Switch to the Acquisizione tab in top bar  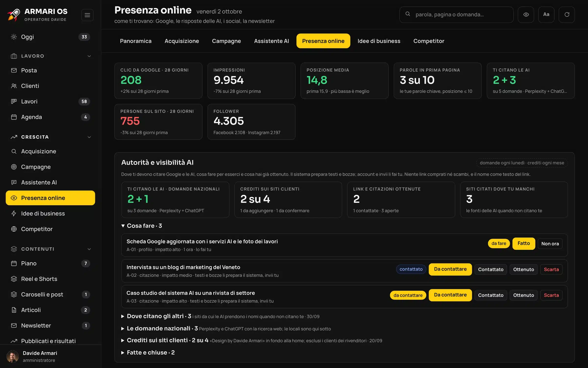coord(182,41)
